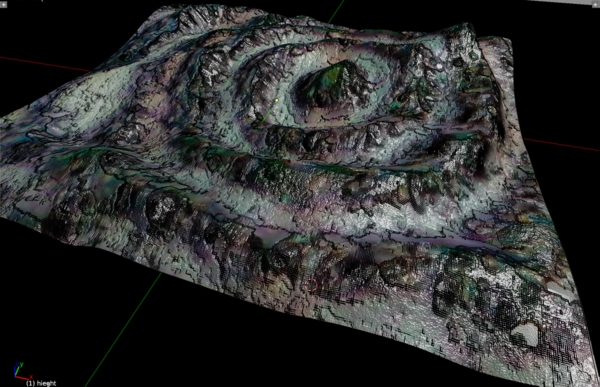Viewport: 600px width, 387px height.
Task: Select the yellow object origin dot
Action: click(276, 101)
